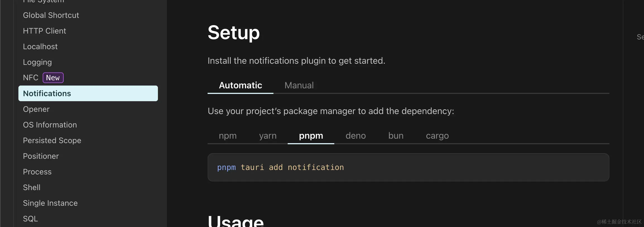Open the Positioner plugin link
The width and height of the screenshot is (644, 227).
41,156
